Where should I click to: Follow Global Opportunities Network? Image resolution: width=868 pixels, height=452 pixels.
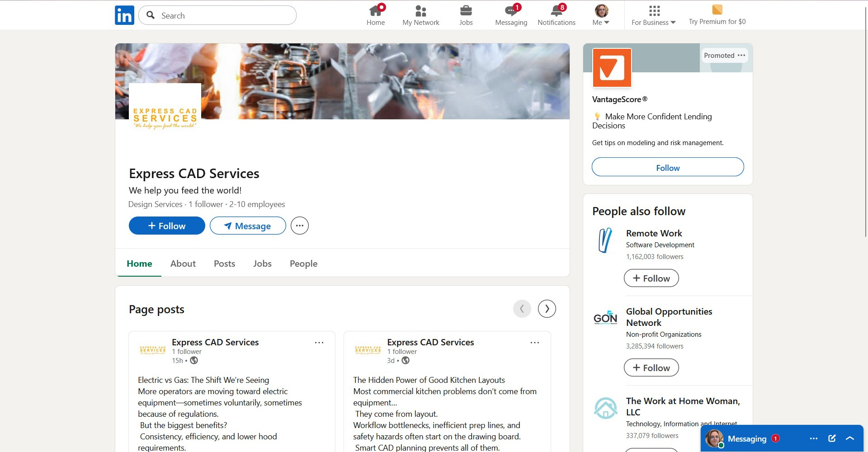(x=651, y=367)
